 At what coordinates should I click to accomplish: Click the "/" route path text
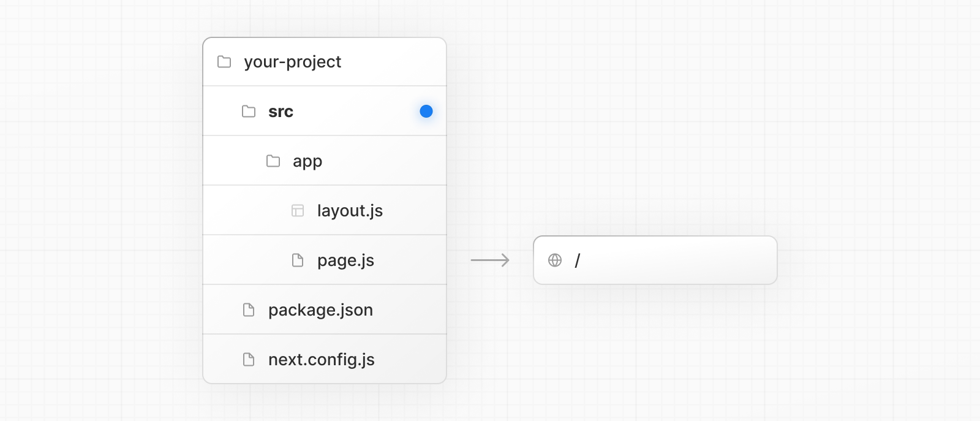coord(577,260)
